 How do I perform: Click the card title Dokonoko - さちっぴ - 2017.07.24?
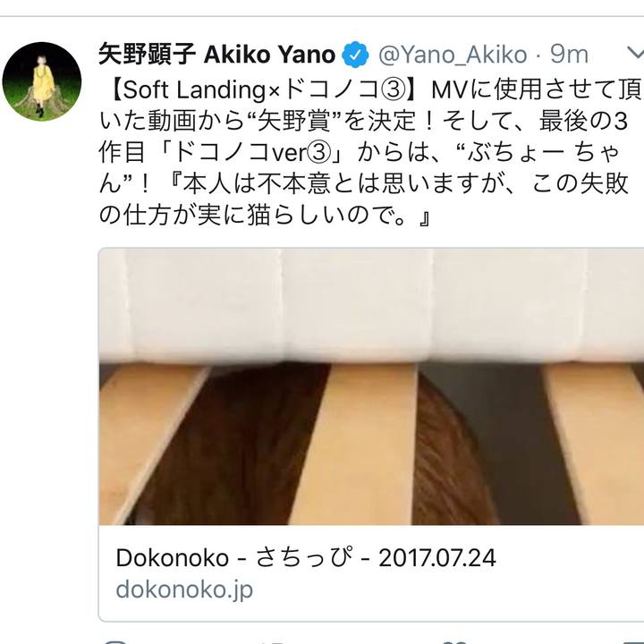pos(306,558)
